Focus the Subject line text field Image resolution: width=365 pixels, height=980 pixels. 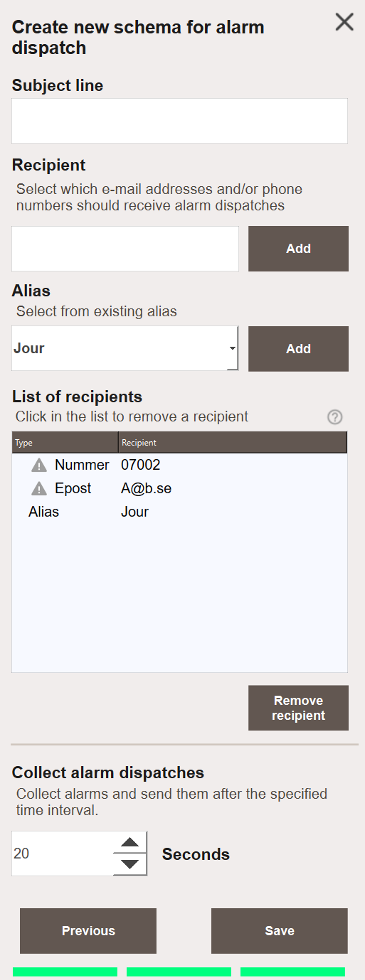(x=180, y=121)
